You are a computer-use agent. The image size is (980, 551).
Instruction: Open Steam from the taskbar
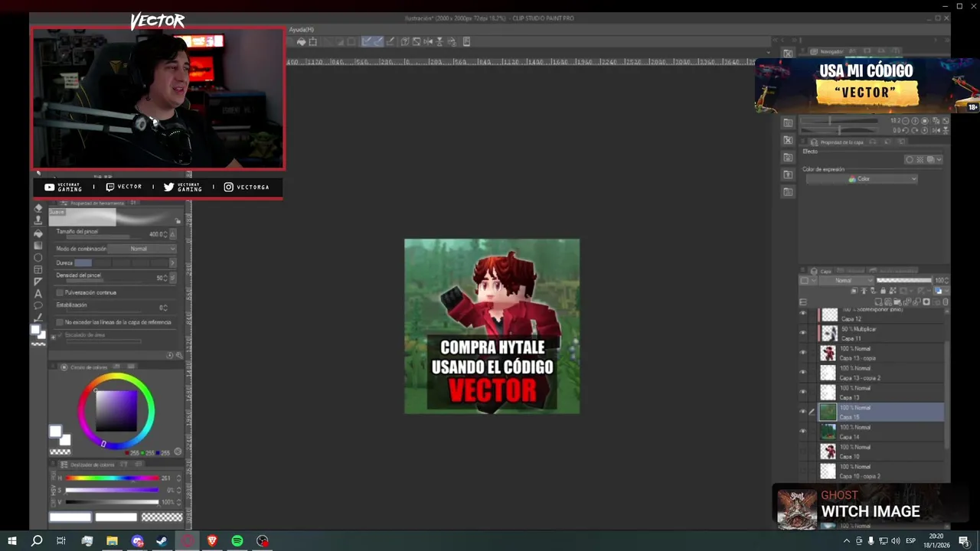162,541
